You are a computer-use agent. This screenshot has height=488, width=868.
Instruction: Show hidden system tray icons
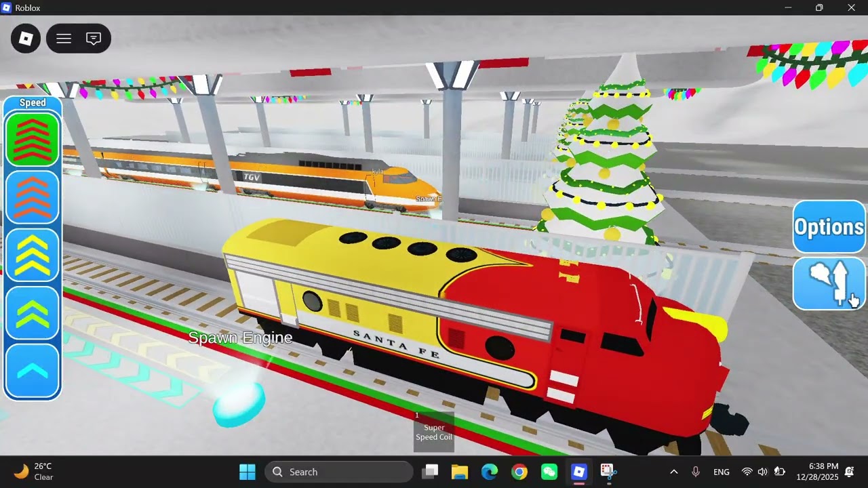tap(673, 472)
